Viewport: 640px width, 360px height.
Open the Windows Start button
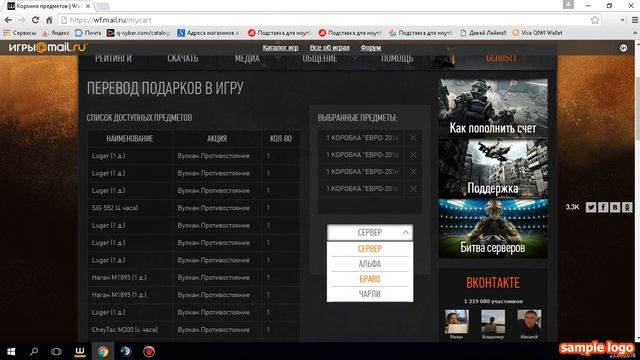[11, 351]
